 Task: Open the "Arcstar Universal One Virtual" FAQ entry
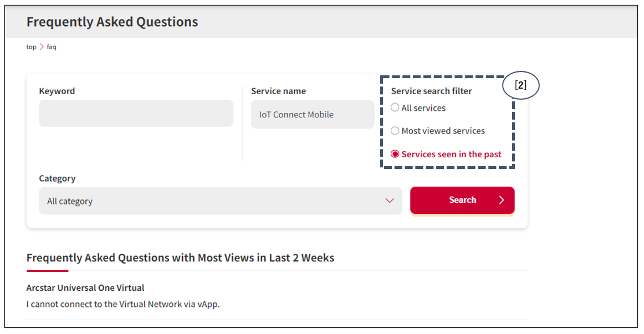point(85,288)
